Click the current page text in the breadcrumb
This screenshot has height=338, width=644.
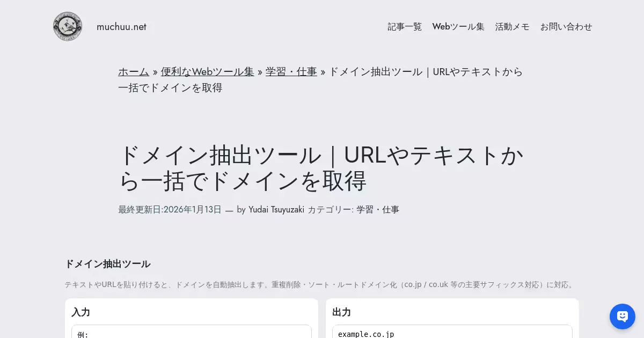click(320, 79)
